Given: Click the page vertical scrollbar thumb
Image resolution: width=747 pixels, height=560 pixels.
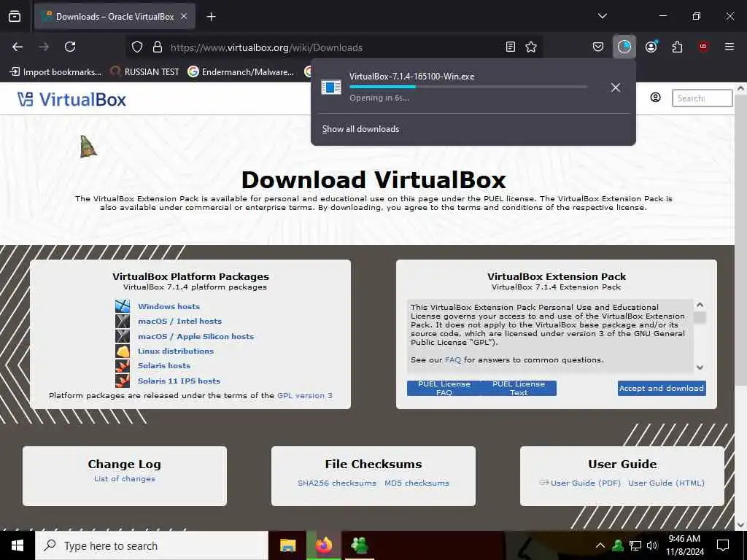Looking at the screenshot, I should (741, 241).
